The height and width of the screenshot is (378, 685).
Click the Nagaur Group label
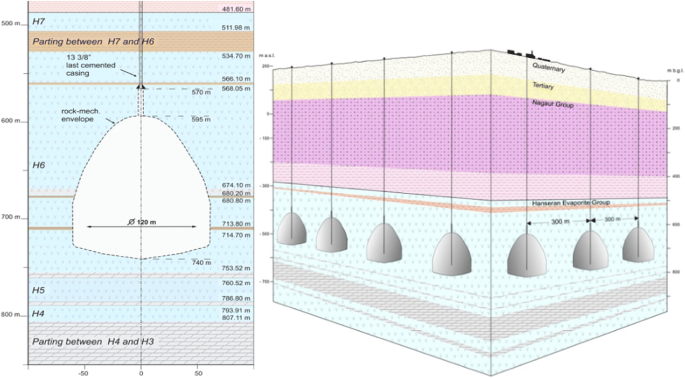553,104
